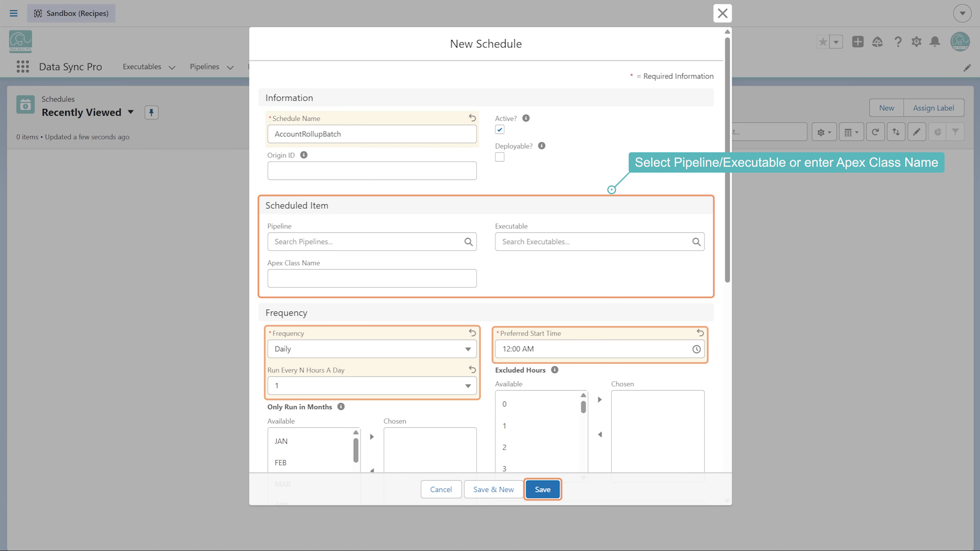Click the list view sort icon button
The image size is (980, 551).
896,132
